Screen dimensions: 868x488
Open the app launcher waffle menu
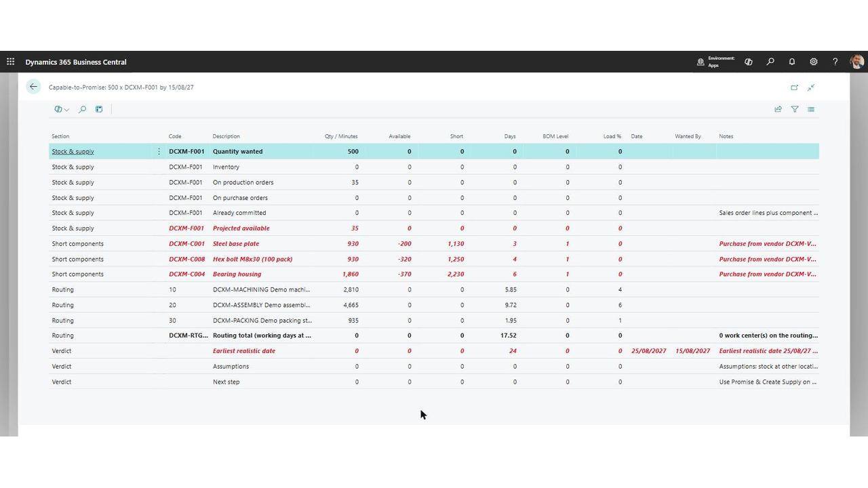pos(10,62)
